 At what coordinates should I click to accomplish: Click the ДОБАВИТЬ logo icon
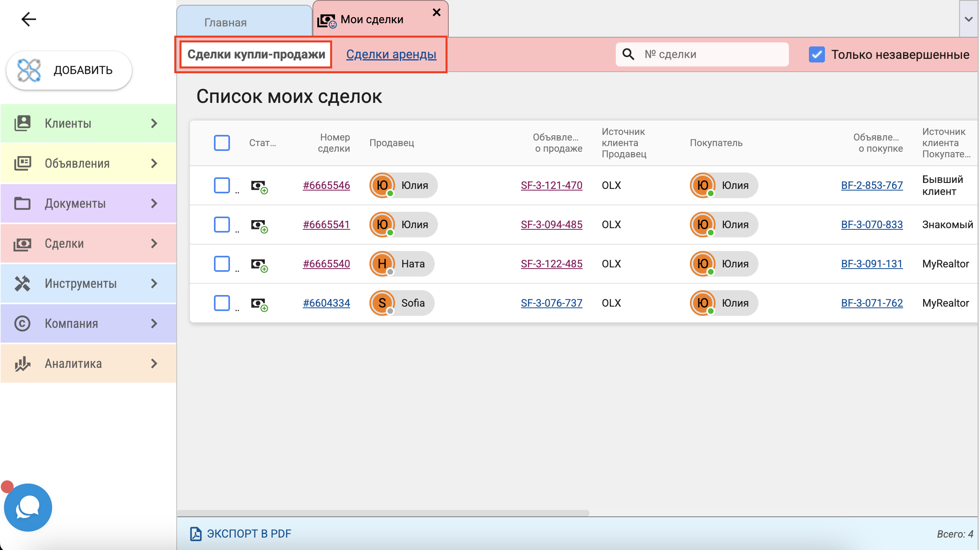29,70
